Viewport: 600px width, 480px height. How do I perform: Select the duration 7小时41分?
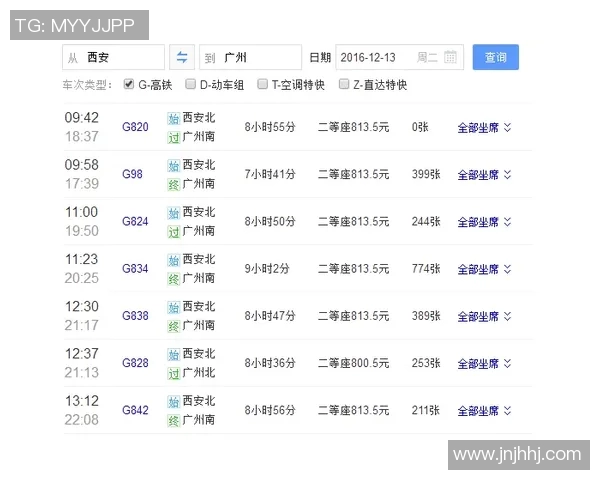tap(270, 174)
